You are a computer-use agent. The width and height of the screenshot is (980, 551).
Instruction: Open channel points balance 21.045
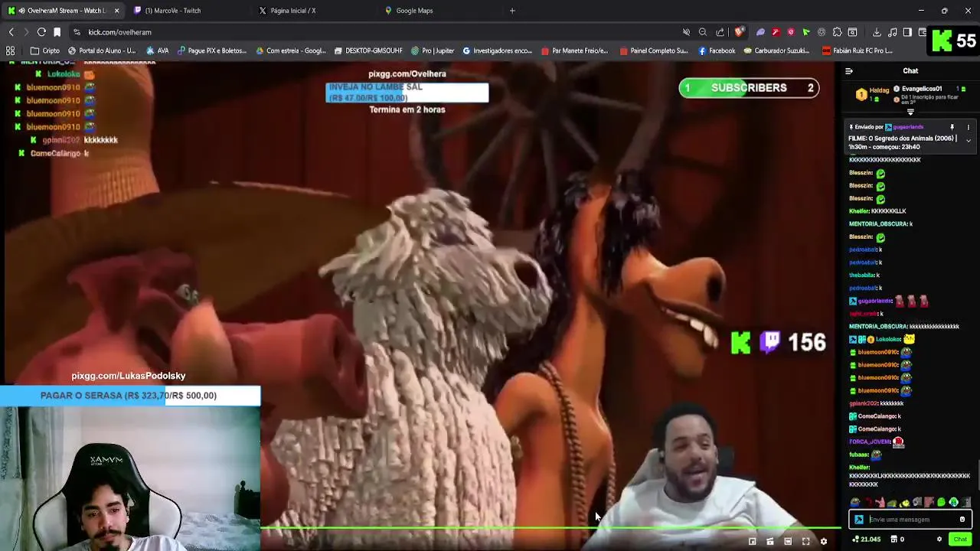pyautogui.click(x=866, y=540)
